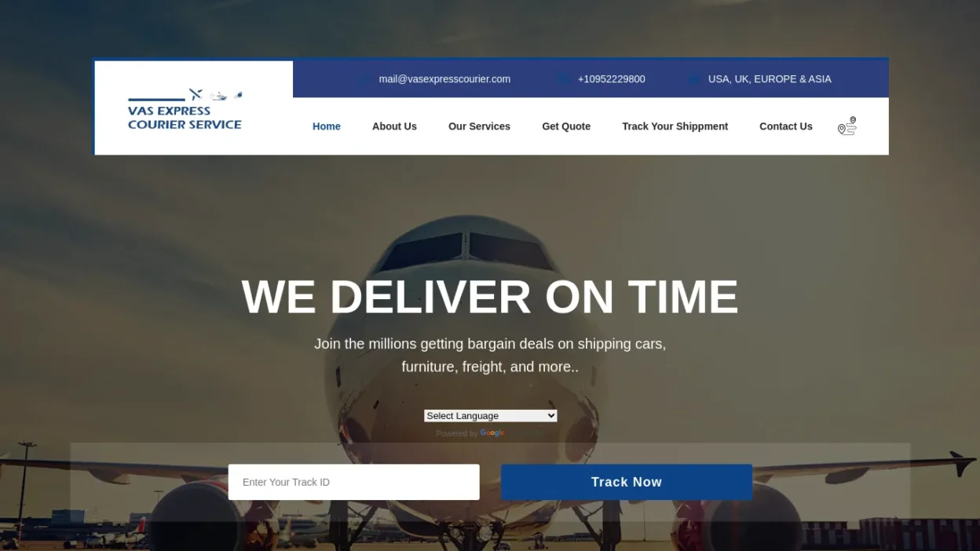Click the route tracking icon in navbar
Viewport: 980px width, 551px height.
pyautogui.click(x=847, y=126)
